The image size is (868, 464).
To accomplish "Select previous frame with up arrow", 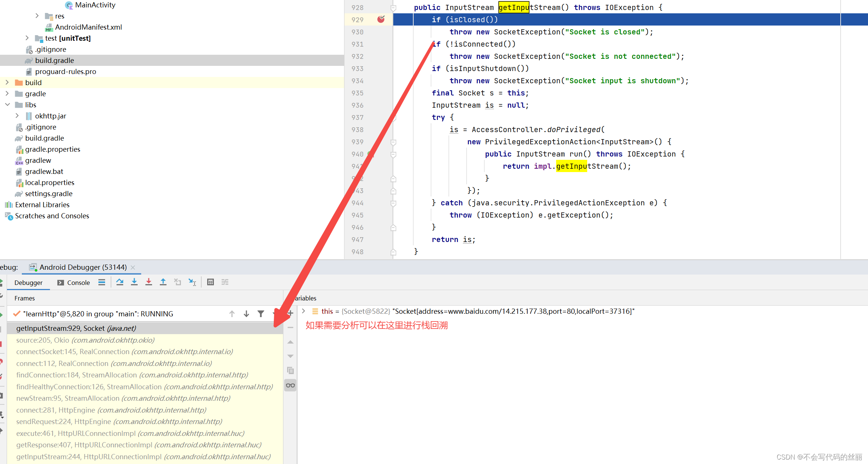I will (x=232, y=314).
